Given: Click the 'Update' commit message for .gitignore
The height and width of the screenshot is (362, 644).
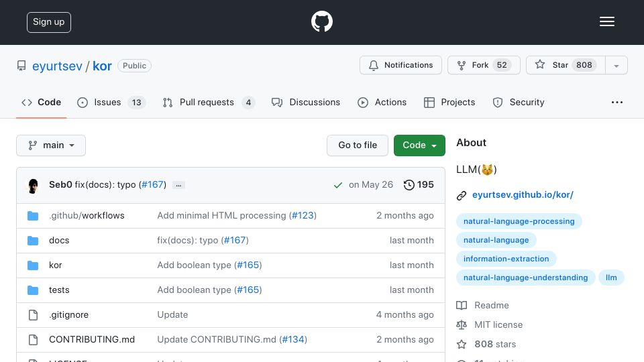Looking at the screenshot, I should pyautogui.click(x=172, y=315).
